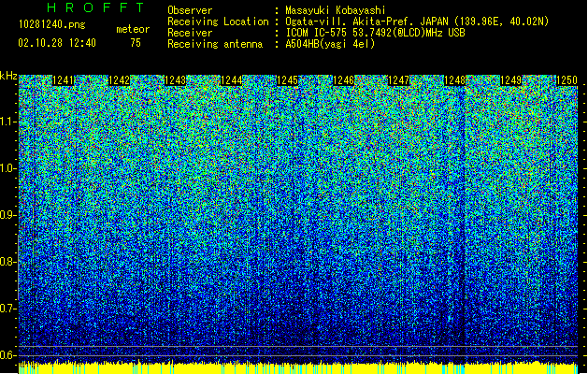Image resolution: width=588 pixels, height=374 pixels.
Task: Click the 0.7 frequency axis label
Action: click(x=8, y=309)
